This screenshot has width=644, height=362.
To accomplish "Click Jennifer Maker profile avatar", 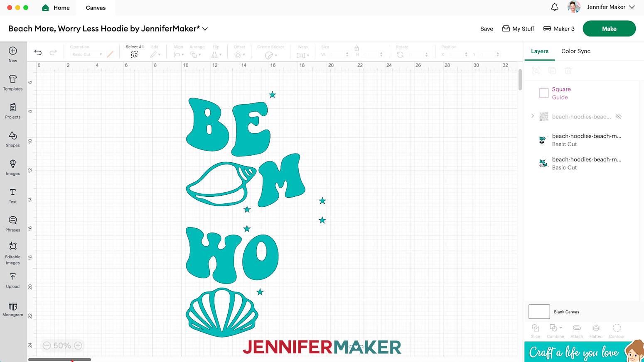I will coord(574,7).
